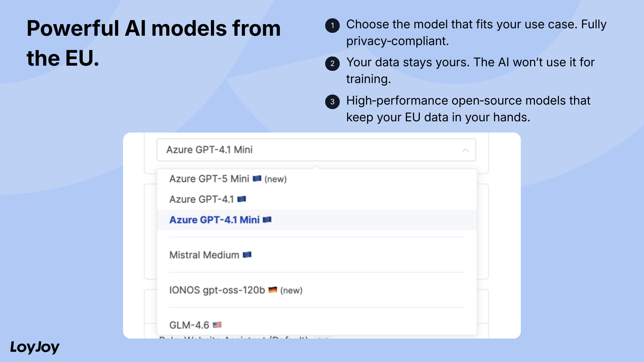Click the number 3 bullet badge
The width and height of the screenshot is (644, 362).
point(332,102)
